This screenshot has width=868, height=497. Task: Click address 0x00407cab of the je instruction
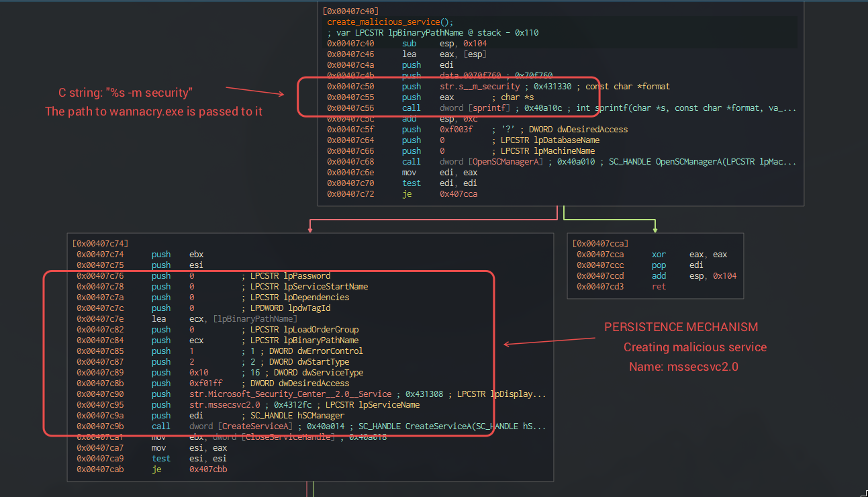[100, 469]
